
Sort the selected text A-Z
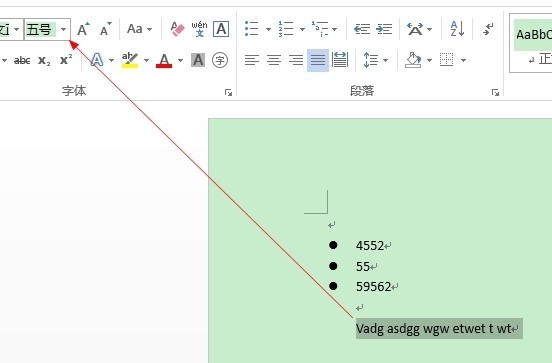(x=457, y=29)
